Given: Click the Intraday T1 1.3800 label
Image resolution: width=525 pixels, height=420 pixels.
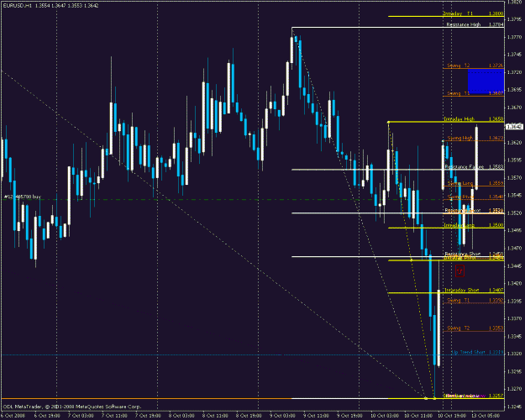Looking at the screenshot, I should pos(473,13).
